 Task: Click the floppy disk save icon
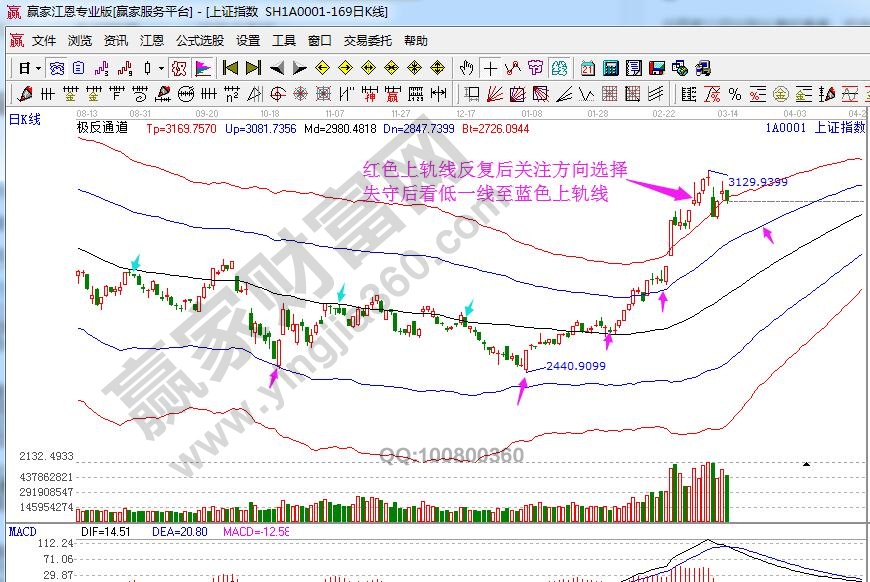[657, 68]
